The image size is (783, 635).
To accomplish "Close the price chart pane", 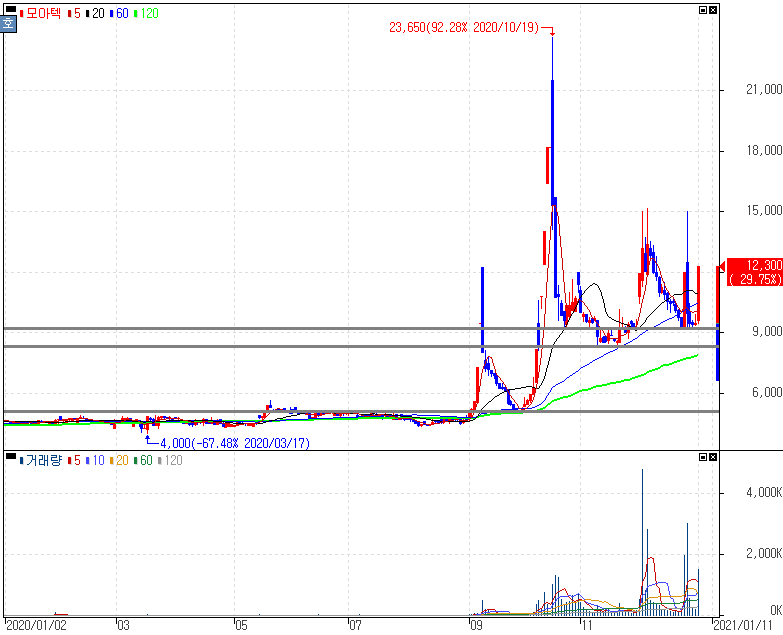I will (x=713, y=10).
